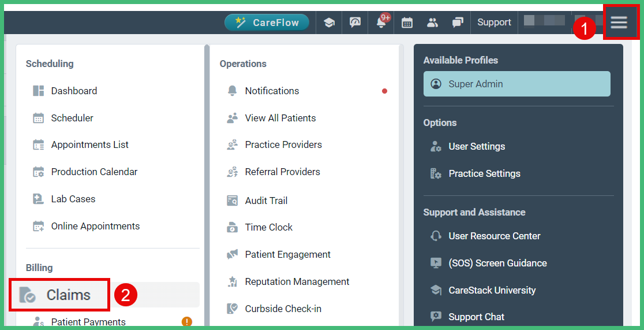Click the Lab Cases icon
The width and height of the screenshot is (644, 330).
(38, 199)
